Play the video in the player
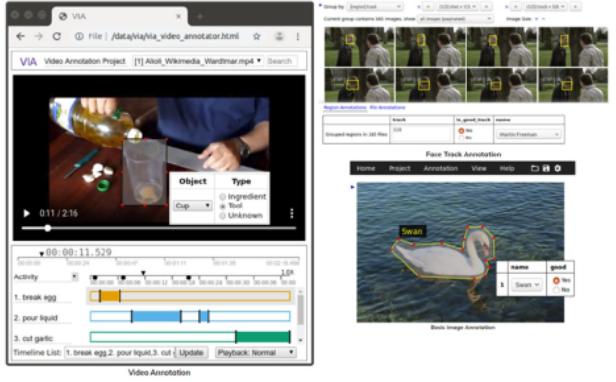Screen dimensions: 616x382 pos(26,213)
